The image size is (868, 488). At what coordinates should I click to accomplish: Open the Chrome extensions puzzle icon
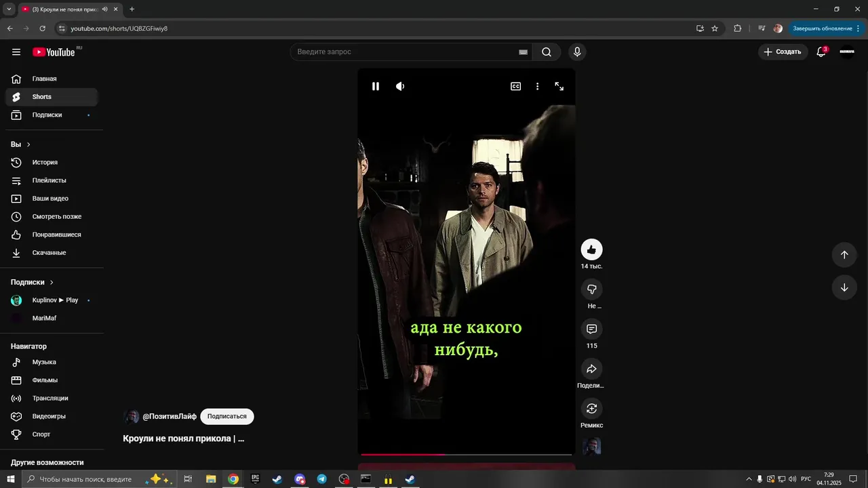click(x=738, y=28)
